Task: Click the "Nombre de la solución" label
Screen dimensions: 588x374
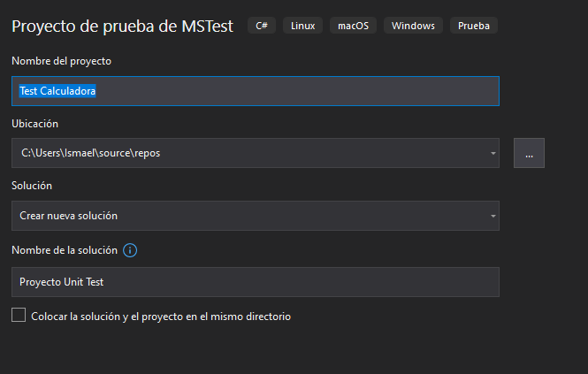Action: point(65,250)
